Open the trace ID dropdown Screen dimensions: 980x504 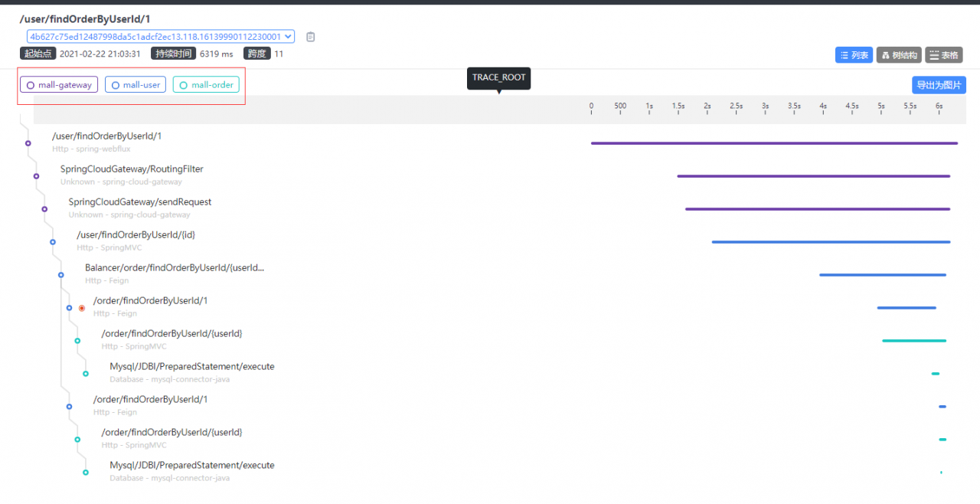click(x=160, y=36)
